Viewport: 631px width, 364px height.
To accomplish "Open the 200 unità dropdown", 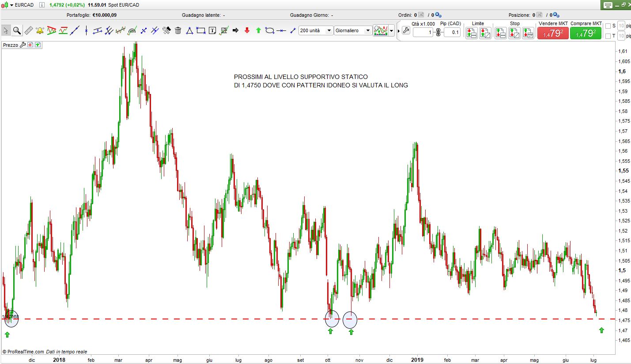I will coord(316,31).
